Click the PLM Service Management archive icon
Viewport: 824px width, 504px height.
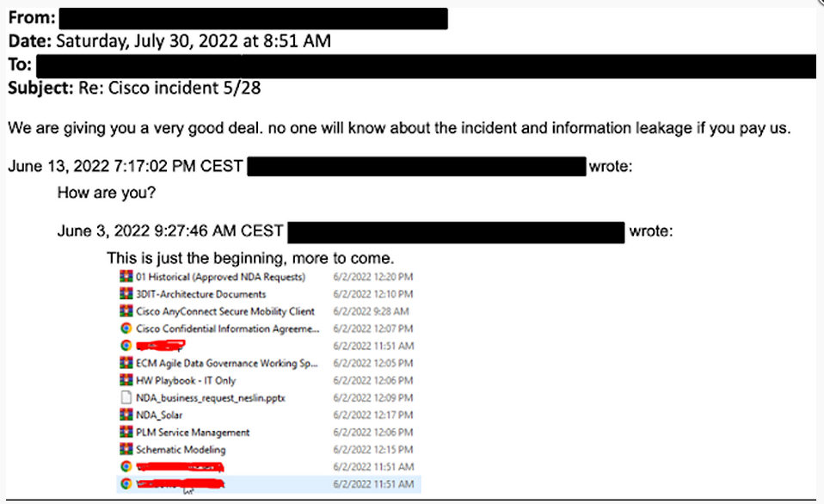[126, 432]
